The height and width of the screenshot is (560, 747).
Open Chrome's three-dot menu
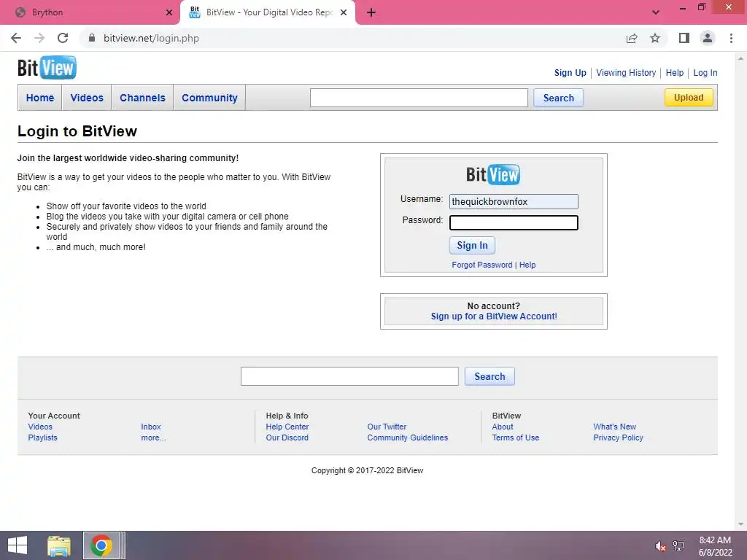731,38
